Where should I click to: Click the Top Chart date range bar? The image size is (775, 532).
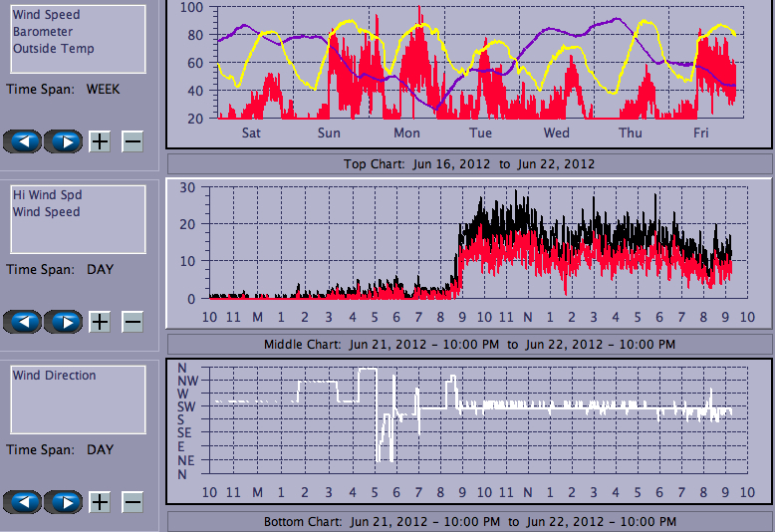coord(469,164)
